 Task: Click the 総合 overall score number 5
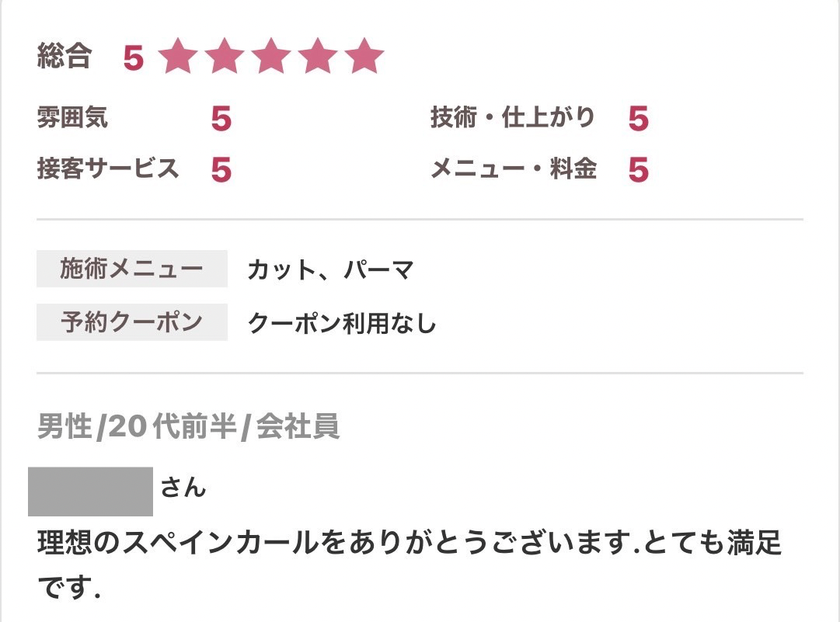[134, 57]
